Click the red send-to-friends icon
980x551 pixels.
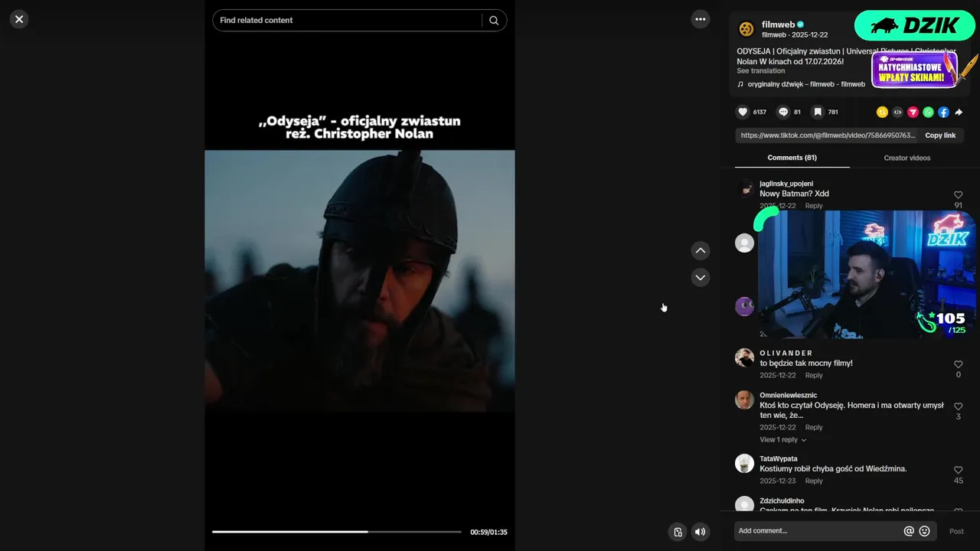[913, 112]
